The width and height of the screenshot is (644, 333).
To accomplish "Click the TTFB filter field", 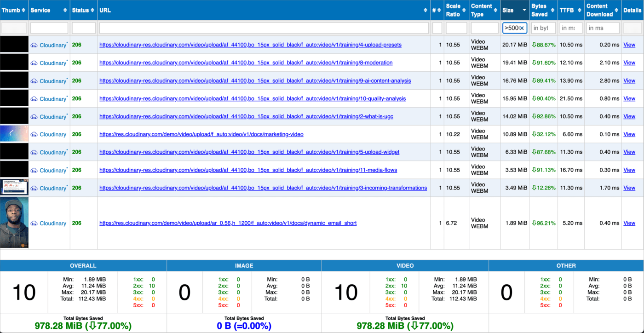I will 571,28.
